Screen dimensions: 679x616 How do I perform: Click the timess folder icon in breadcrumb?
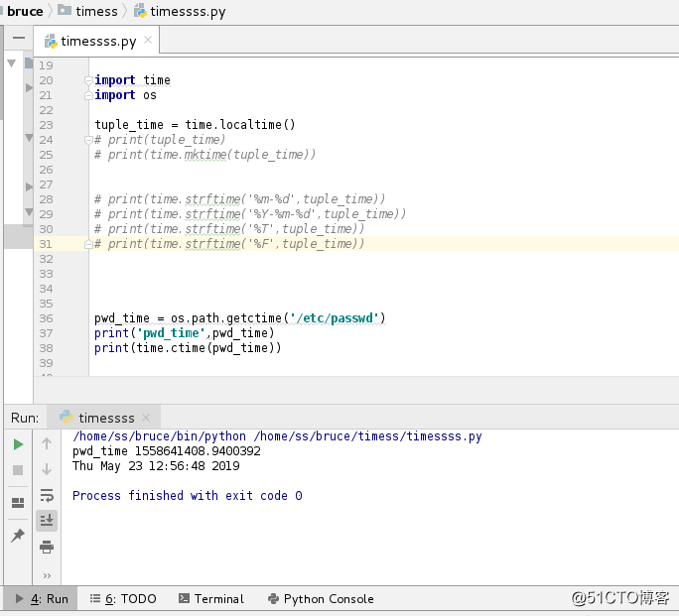65,10
